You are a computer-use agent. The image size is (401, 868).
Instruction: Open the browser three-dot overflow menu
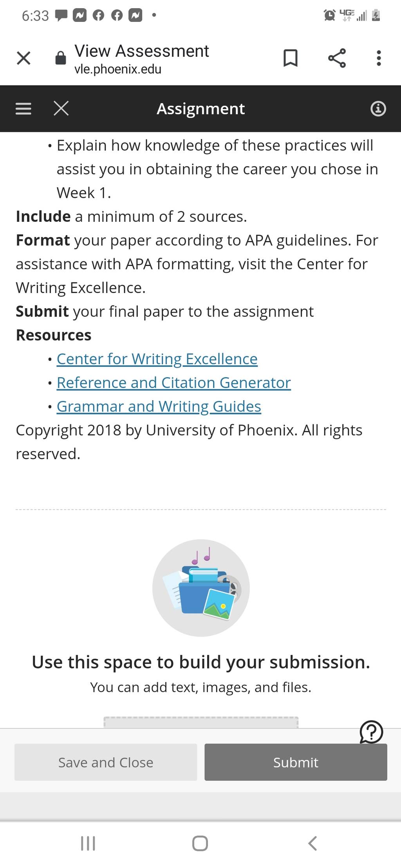coord(378,58)
